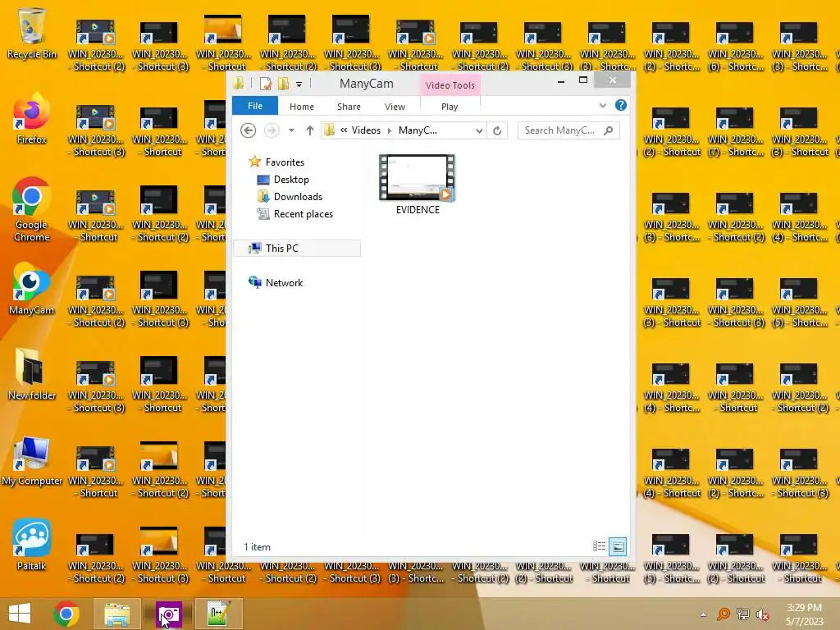Switch to Large icons view in status bar
Viewport: 840px width, 630px height.
coord(618,546)
